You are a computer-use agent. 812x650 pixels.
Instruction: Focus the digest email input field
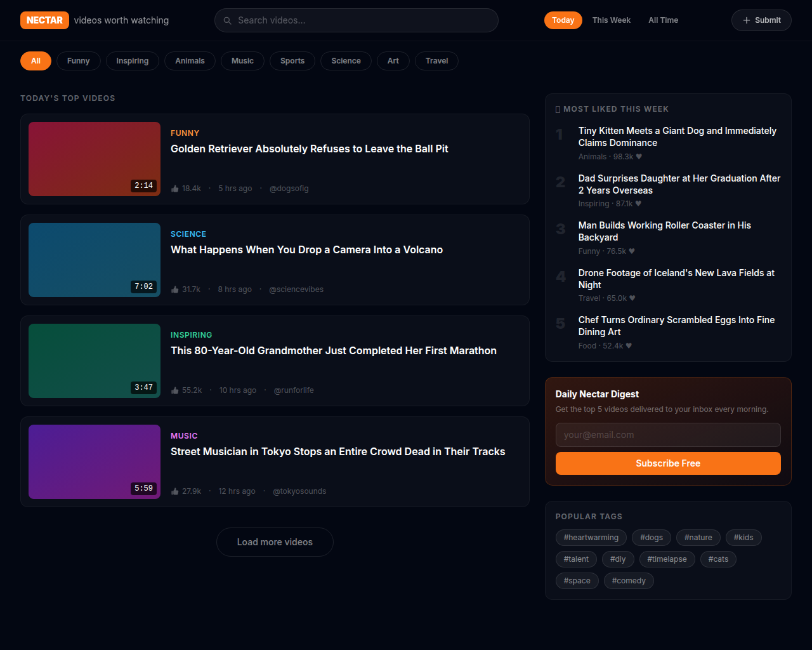click(668, 435)
